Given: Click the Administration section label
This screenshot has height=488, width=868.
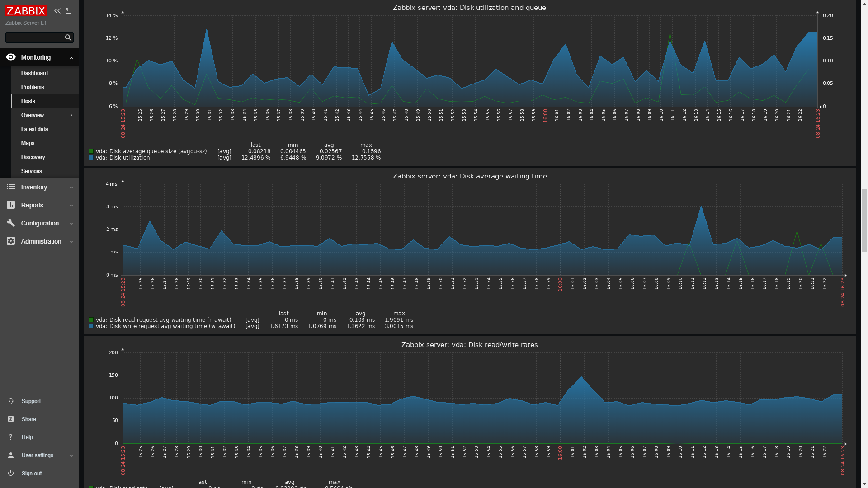Looking at the screenshot, I should pyautogui.click(x=41, y=241).
